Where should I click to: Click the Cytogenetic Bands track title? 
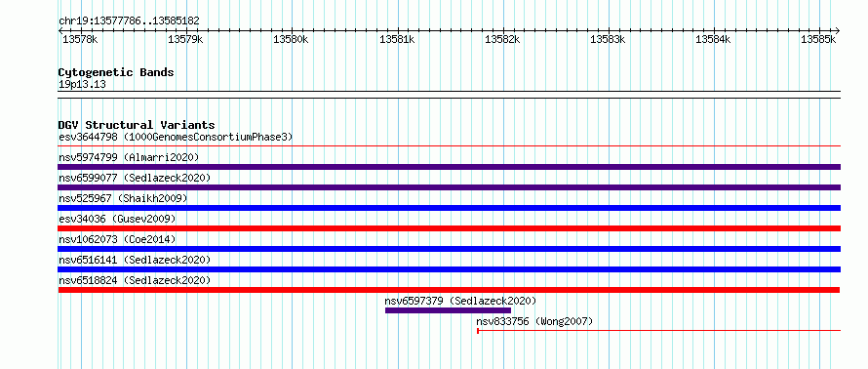116,72
